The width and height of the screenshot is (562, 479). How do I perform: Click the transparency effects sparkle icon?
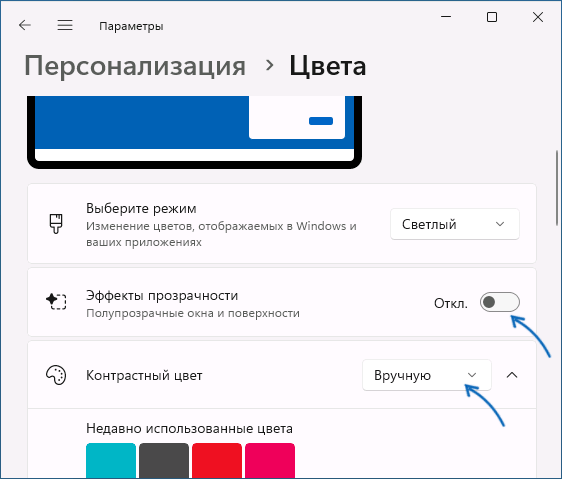56,302
